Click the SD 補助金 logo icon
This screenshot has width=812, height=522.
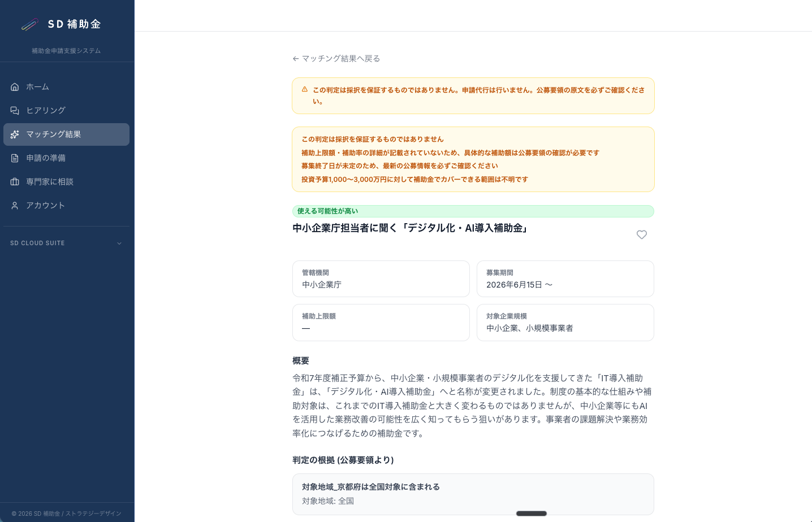pos(29,24)
